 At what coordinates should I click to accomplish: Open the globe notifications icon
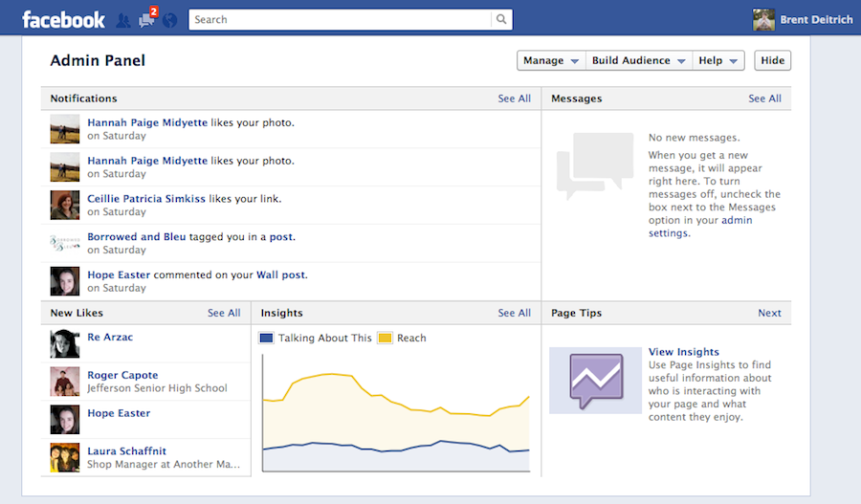(x=170, y=20)
